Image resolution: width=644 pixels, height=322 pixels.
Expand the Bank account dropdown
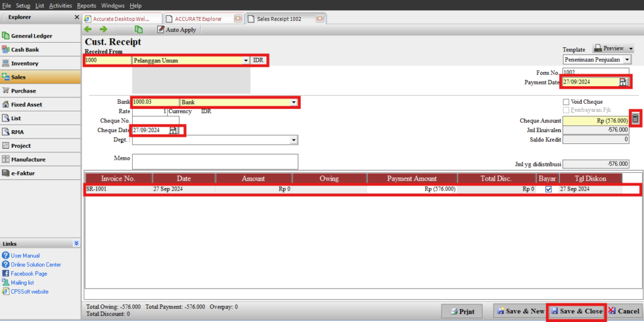point(294,103)
